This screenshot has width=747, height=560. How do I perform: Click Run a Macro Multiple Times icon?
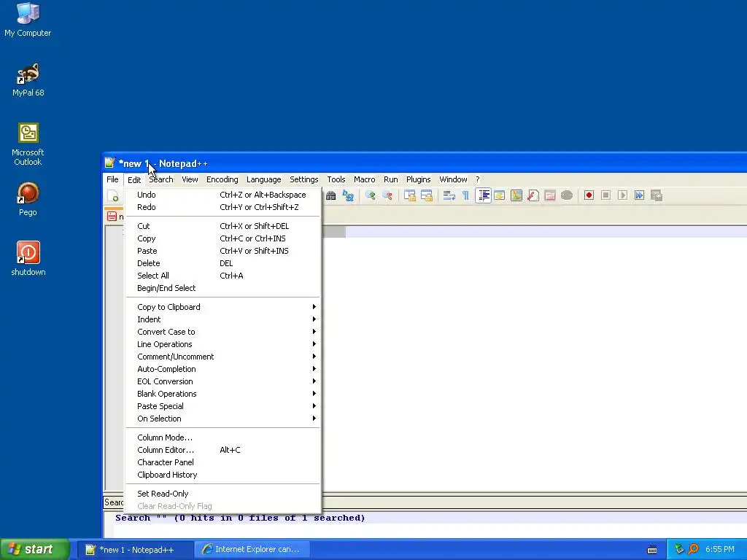[x=639, y=195]
